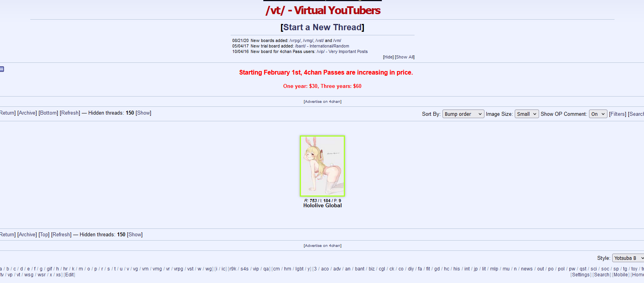Jump up using the Top link
The width and height of the screenshot is (644, 283).
tap(44, 235)
